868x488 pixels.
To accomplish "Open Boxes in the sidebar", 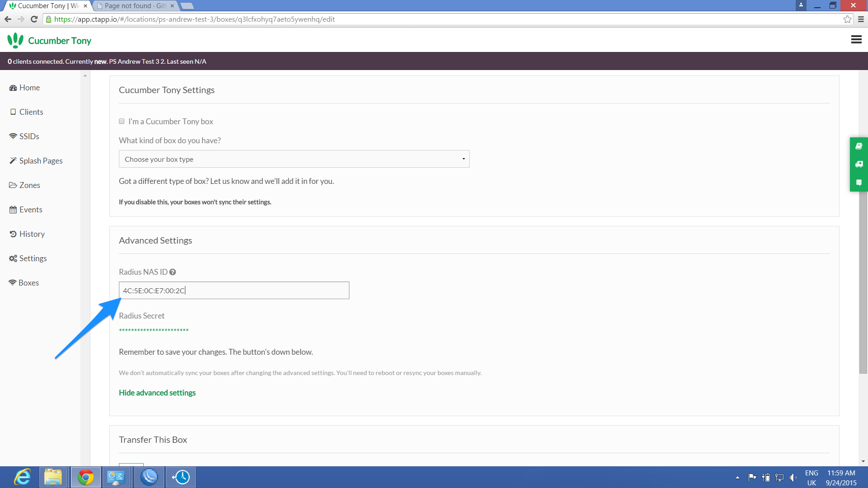I will pyautogui.click(x=24, y=283).
